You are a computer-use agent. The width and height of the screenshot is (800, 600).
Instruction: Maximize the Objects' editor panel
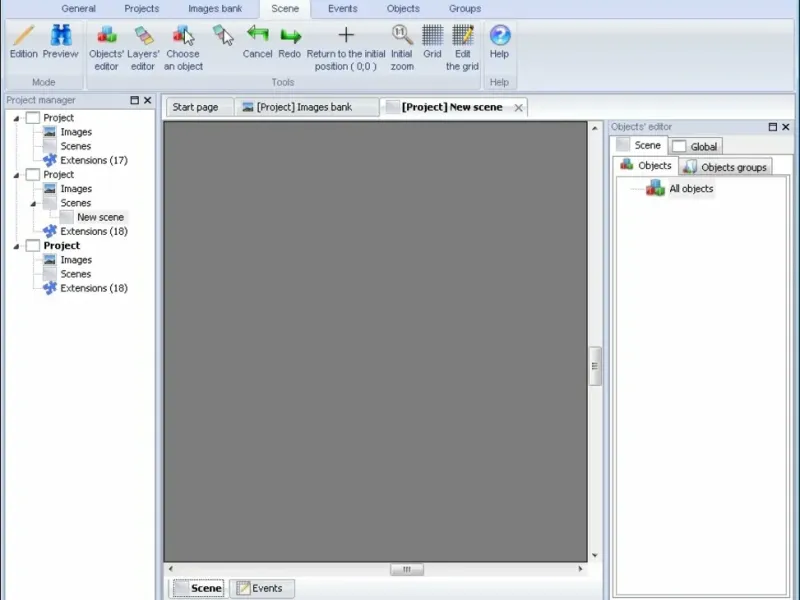[773, 127]
